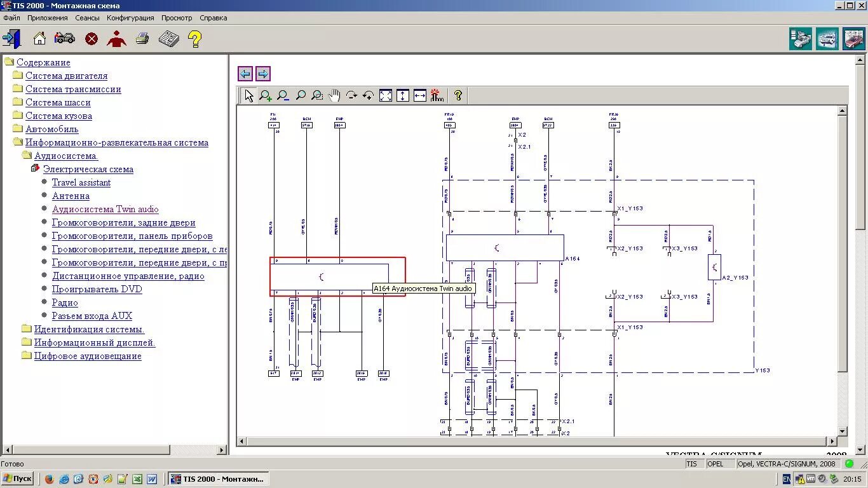Click the Пуск Start button
868x488 pixels.
[x=17, y=478]
